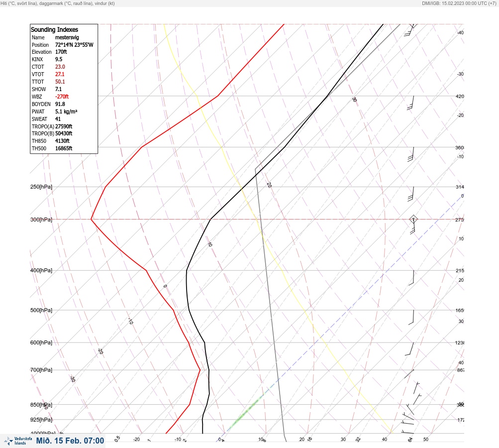499x448 pixels.
Task: Click the WBZ value -270ft
Action: click(x=62, y=97)
